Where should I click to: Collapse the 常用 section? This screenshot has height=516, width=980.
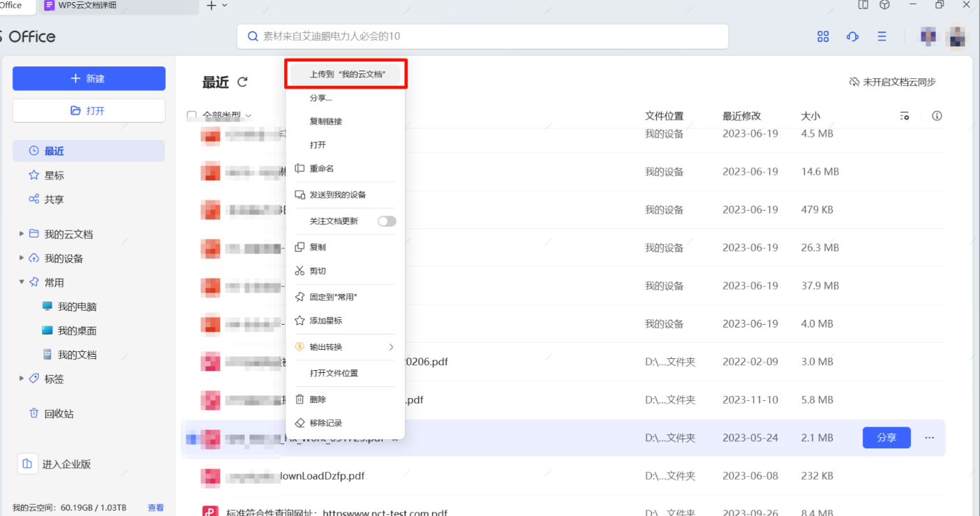pos(22,282)
